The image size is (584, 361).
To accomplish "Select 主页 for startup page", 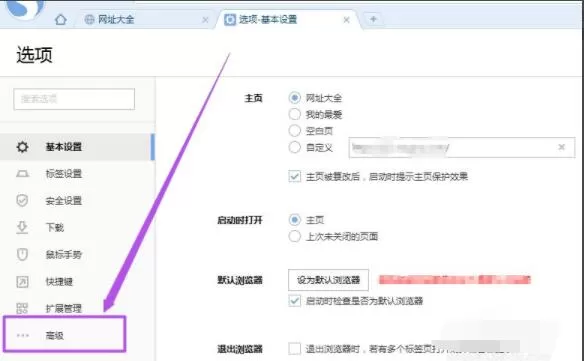I will click(294, 220).
